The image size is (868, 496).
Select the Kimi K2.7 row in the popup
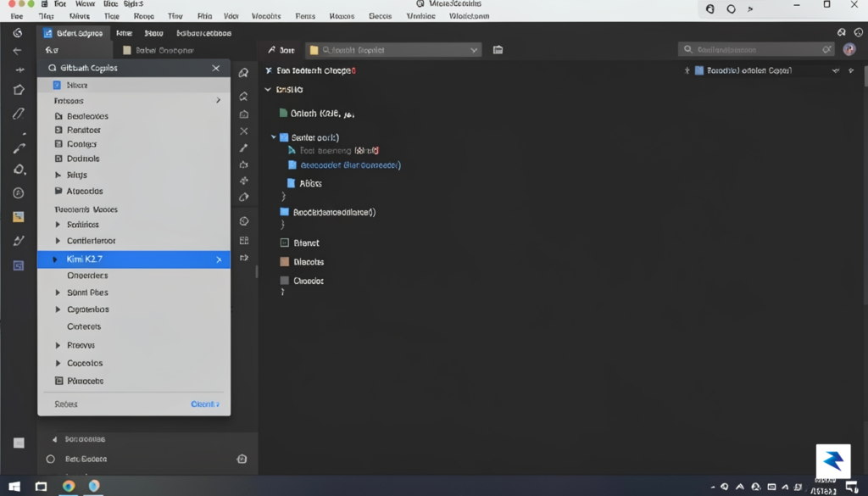click(134, 259)
